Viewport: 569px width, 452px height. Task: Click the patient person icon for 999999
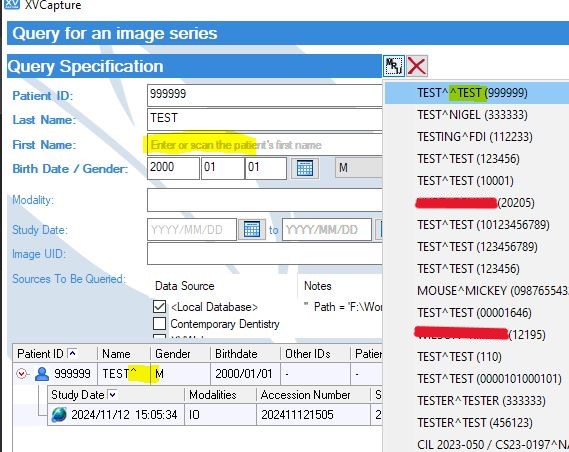[42, 374]
